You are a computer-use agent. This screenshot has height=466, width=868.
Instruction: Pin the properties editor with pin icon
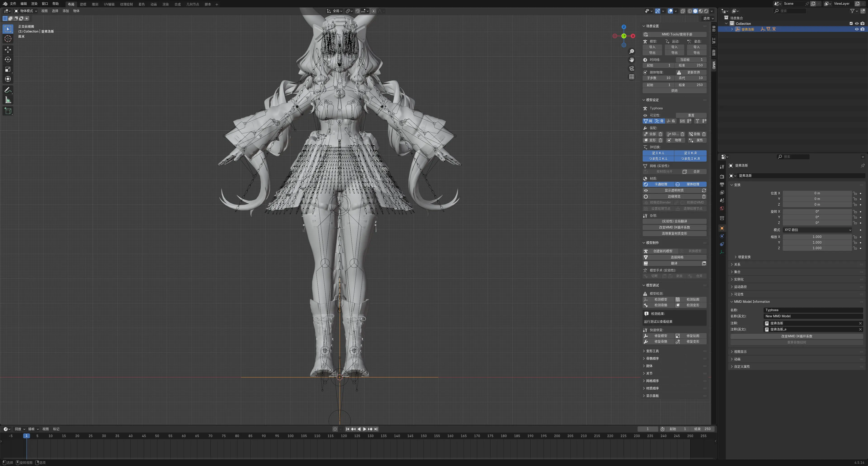863,165
